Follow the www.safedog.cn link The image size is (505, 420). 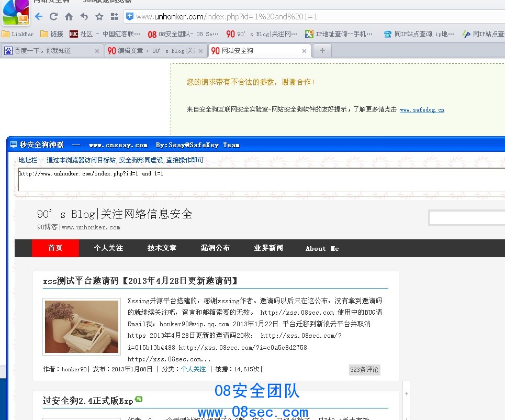pos(422,110)
